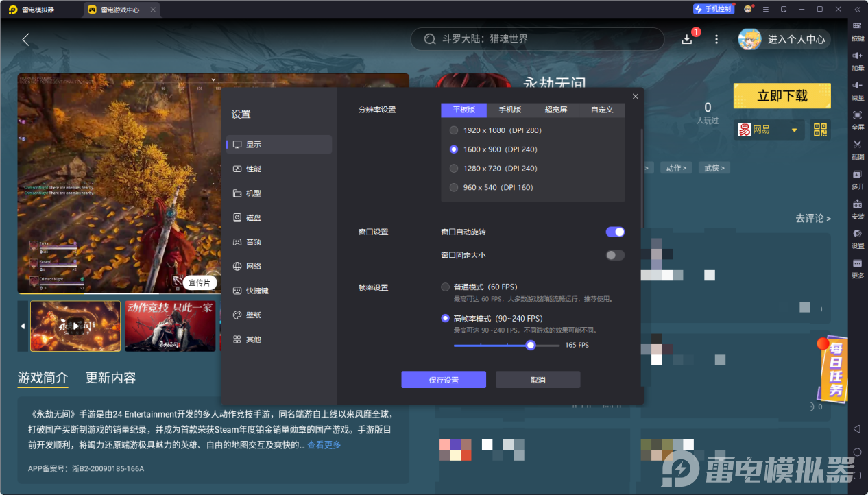
Task: Save settings with the 保存设置 button
Action: click(443, 379)
